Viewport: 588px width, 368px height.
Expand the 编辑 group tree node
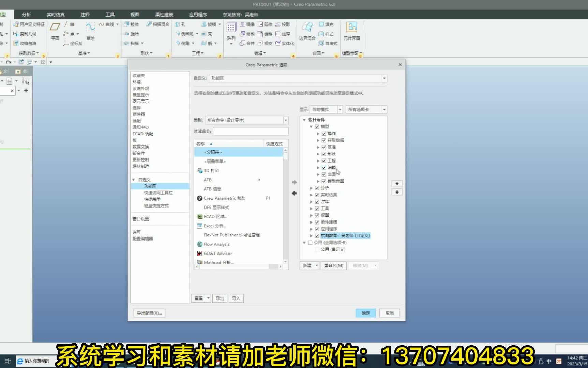click(318, 167)
